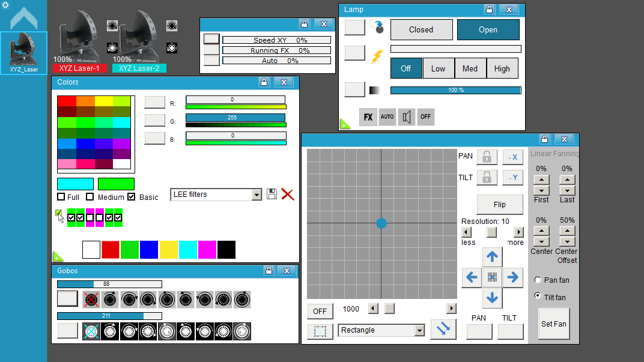Center position with the grid icon
The image size is (644, 362).
point(492,277)
